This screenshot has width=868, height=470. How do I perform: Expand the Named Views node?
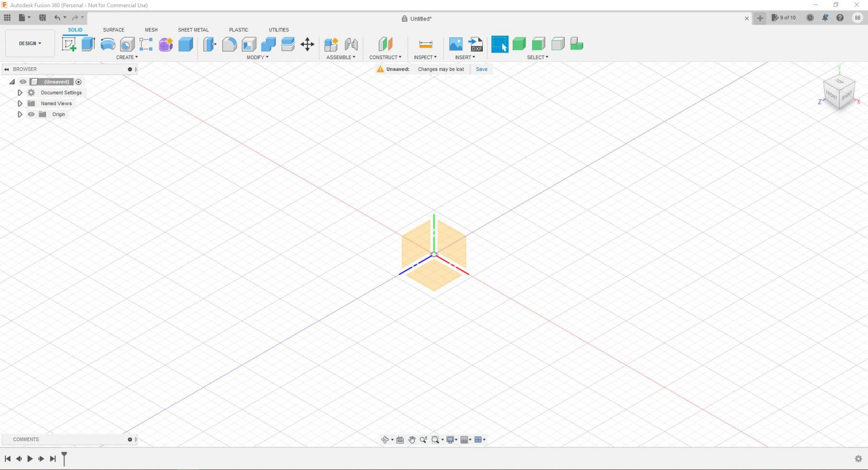pos(20,104)
